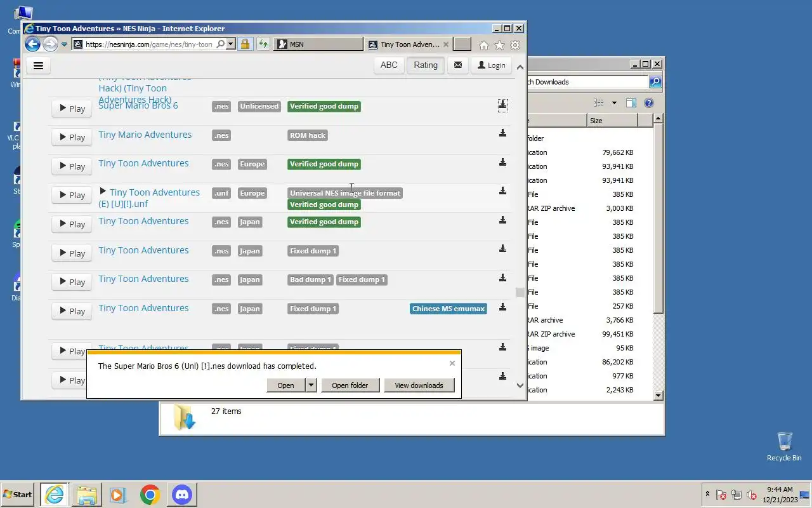Open the Super Mario Bros 6 link

(x=138, y=105)
